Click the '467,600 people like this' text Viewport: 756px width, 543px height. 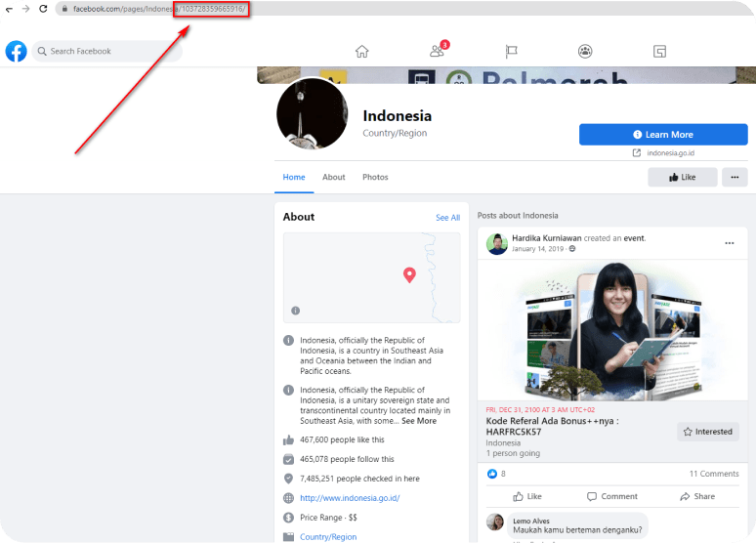342,439
